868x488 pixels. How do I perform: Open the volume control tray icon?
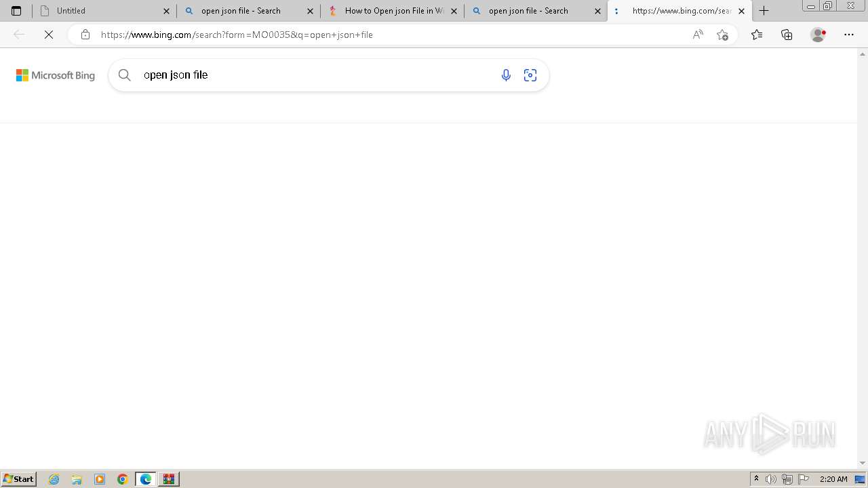click(771, 479)
